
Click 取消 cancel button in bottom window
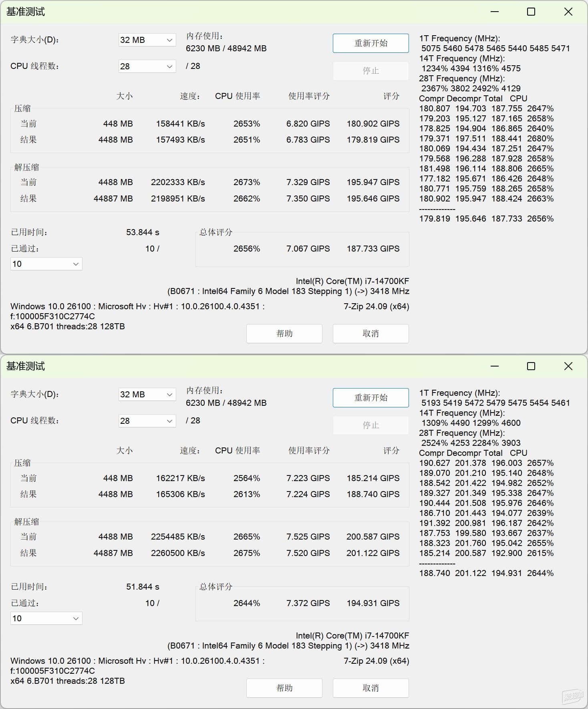click(x=371, y=688)
